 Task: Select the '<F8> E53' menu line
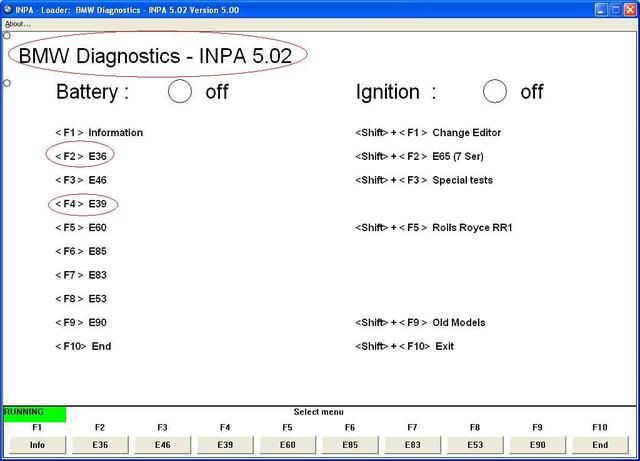[81, 298]
